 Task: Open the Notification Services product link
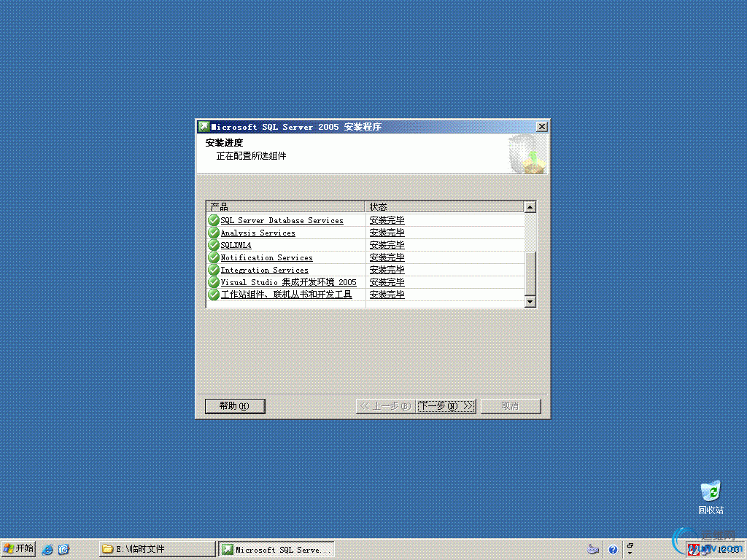pyautogui.click(x=266, y=257)
